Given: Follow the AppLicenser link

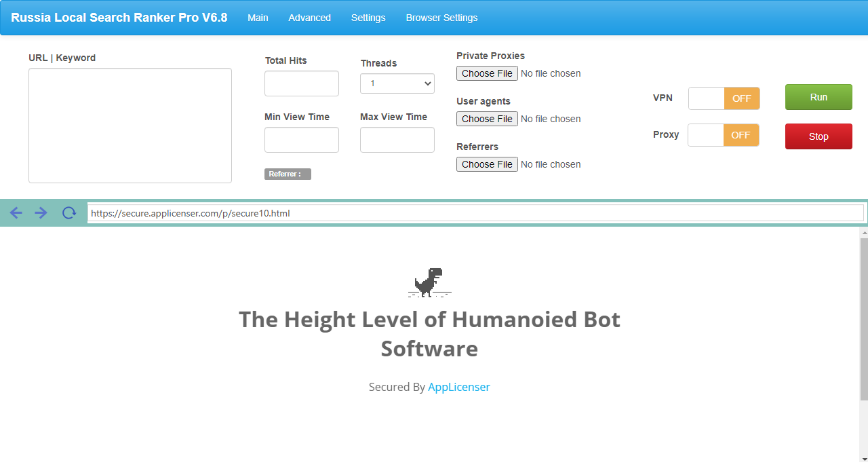Looking at the screenshot, I should point(458,387).
